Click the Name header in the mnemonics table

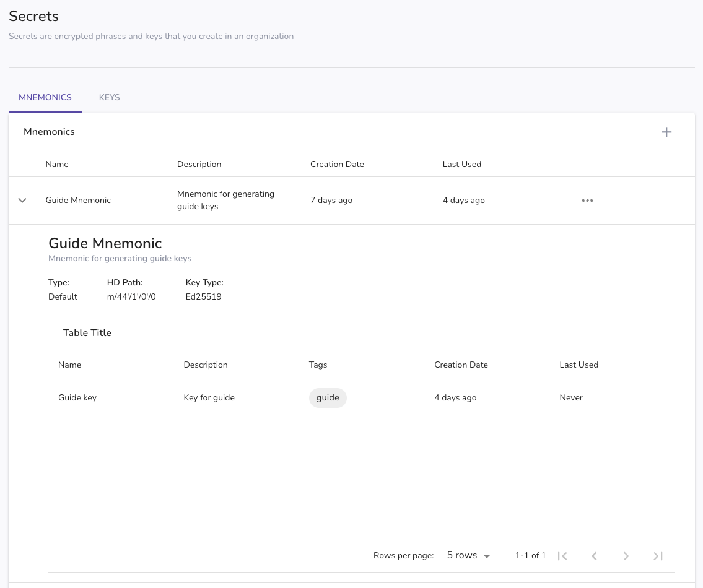[57, 164]
